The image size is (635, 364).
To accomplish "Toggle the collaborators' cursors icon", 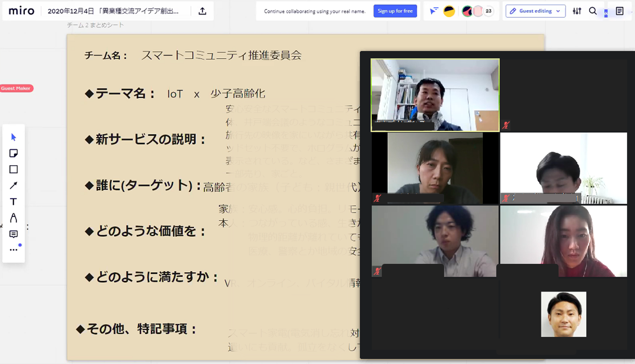I will point(434,11).
